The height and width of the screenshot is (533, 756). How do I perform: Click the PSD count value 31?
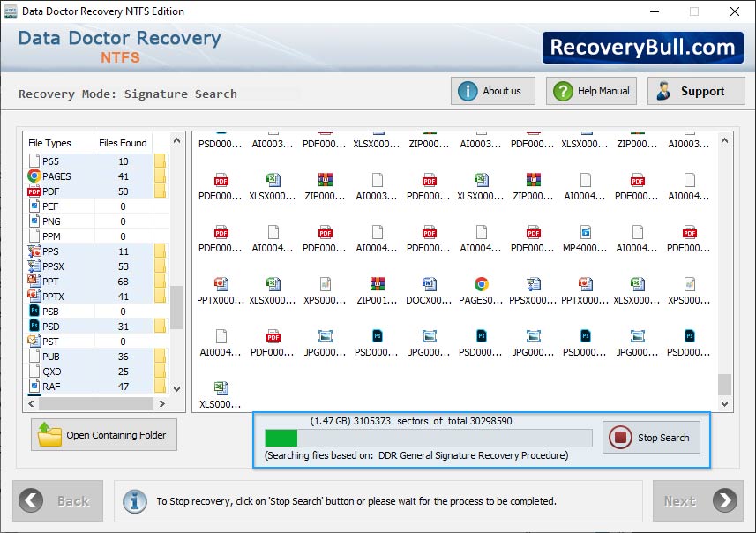(x=124, y=327)
